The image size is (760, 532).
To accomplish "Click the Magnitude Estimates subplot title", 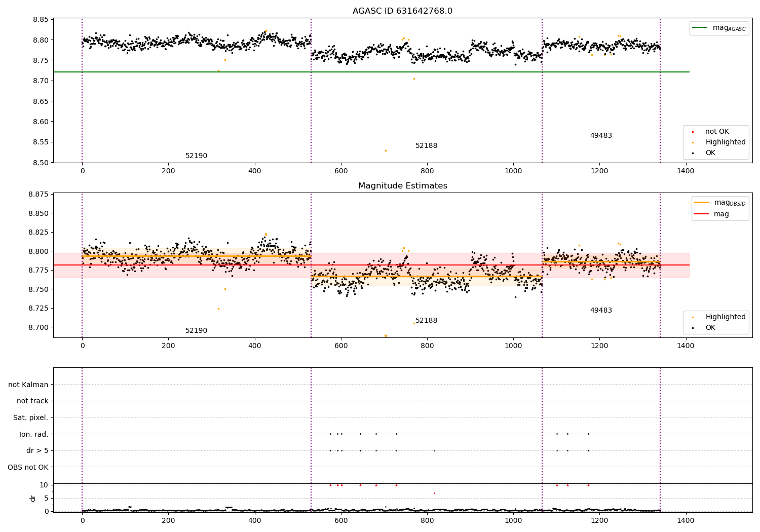I will 402,186.
